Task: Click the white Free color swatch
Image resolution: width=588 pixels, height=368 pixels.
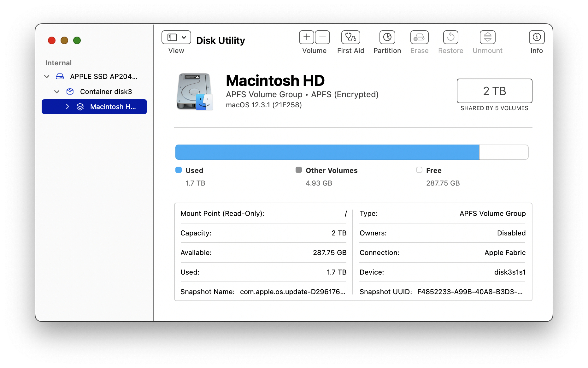Action: [419, 170]
